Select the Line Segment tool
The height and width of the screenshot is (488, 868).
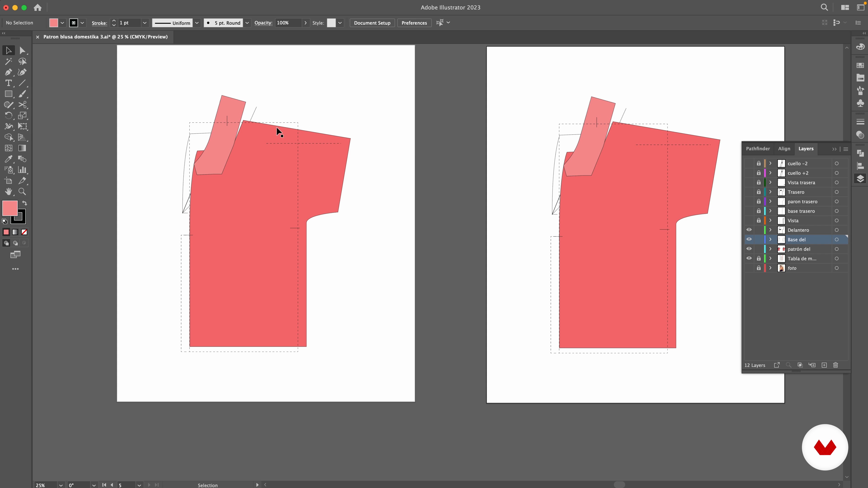pyautogui.click(x=22, y=83)
